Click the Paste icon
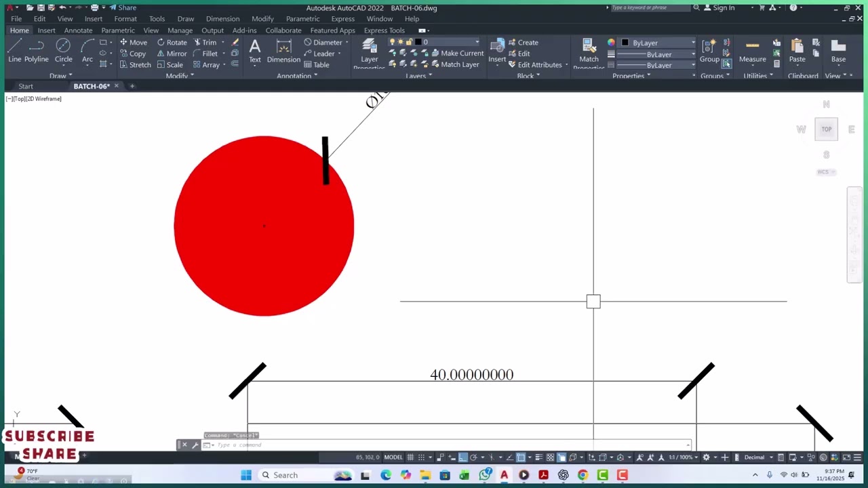The image size is (868, 488). click(797, 51)
